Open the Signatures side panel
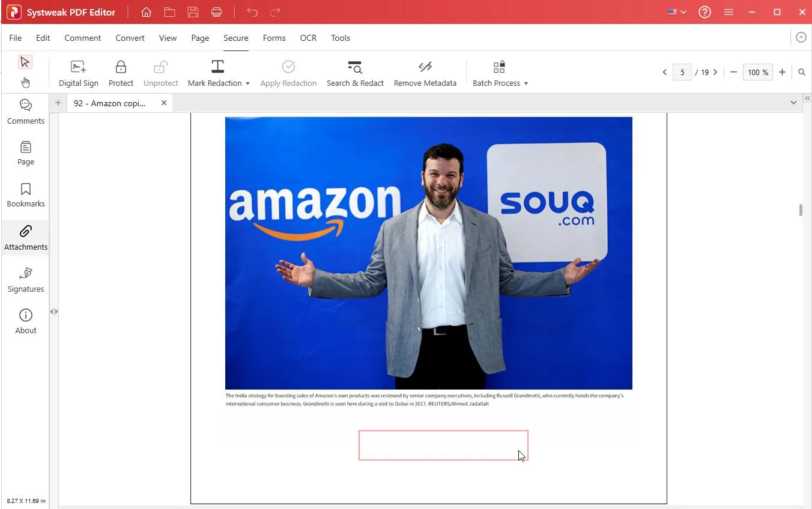Image resolution: width=812 pixels, height=509 pixels. pyautogui.click(x=26, y=280)
